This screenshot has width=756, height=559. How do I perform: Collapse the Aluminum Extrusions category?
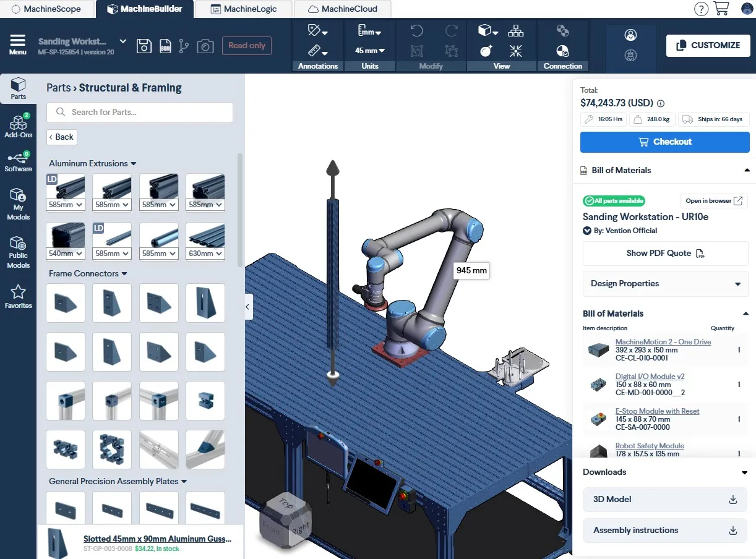[93, 163]
